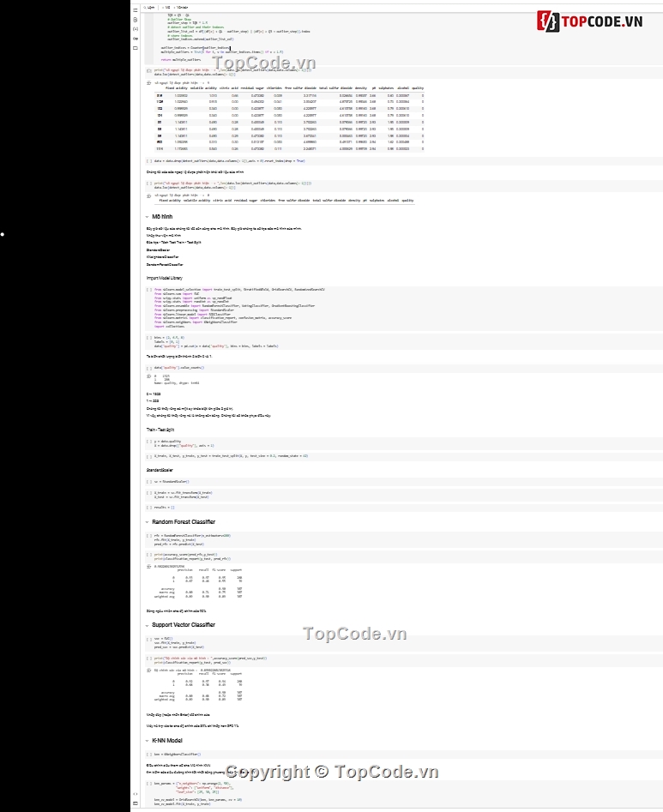
Task: Run the random forest accuracy_score print cell
Action: click(149, 555)
